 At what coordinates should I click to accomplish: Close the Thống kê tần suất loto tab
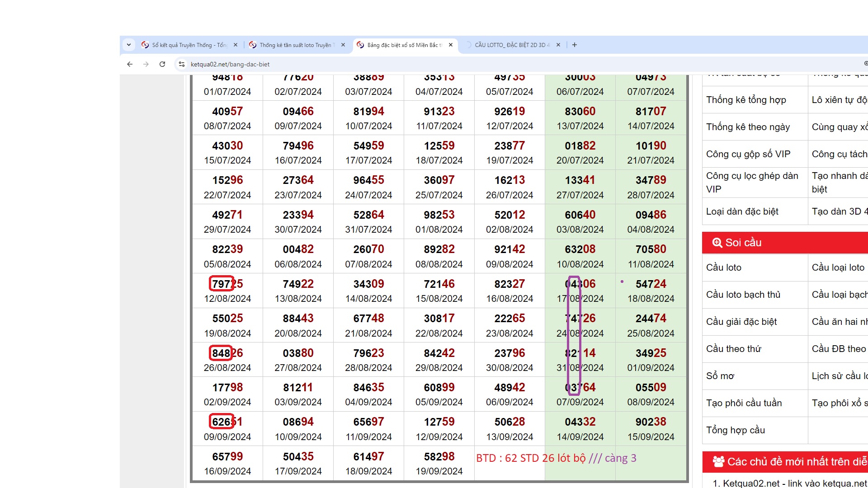343,45
